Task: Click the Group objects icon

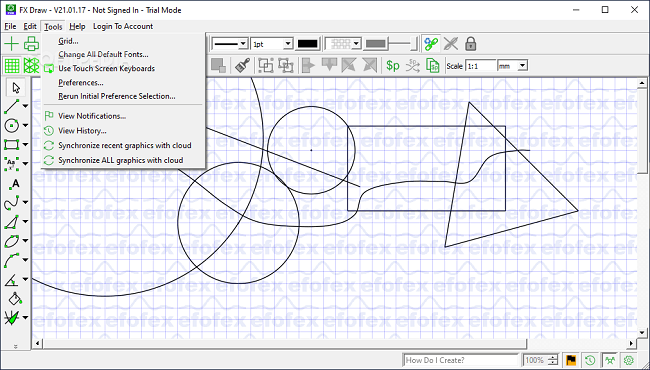Action: point(266,65)
